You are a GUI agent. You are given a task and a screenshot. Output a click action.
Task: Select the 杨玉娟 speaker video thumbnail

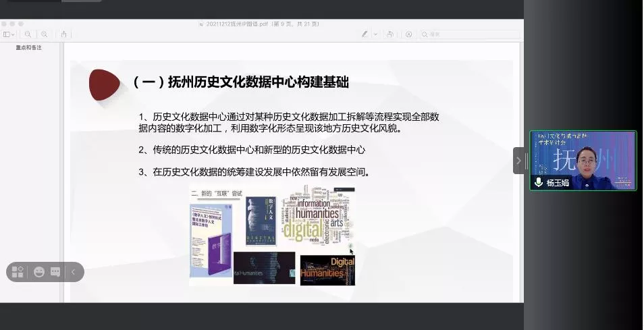click(x=583, y=161)
